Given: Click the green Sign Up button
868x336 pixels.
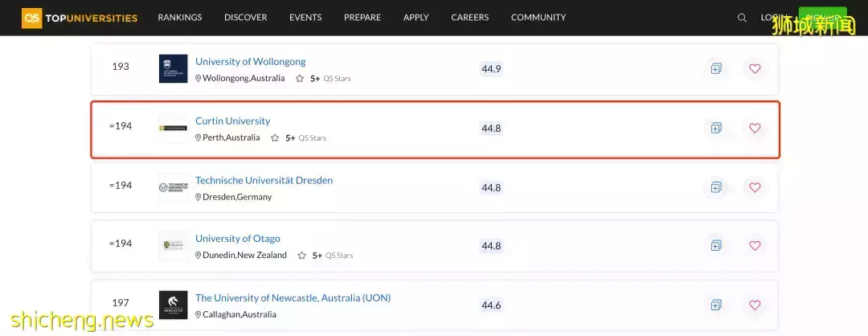Looking at the screenshot, I should (x=823, y=18).
